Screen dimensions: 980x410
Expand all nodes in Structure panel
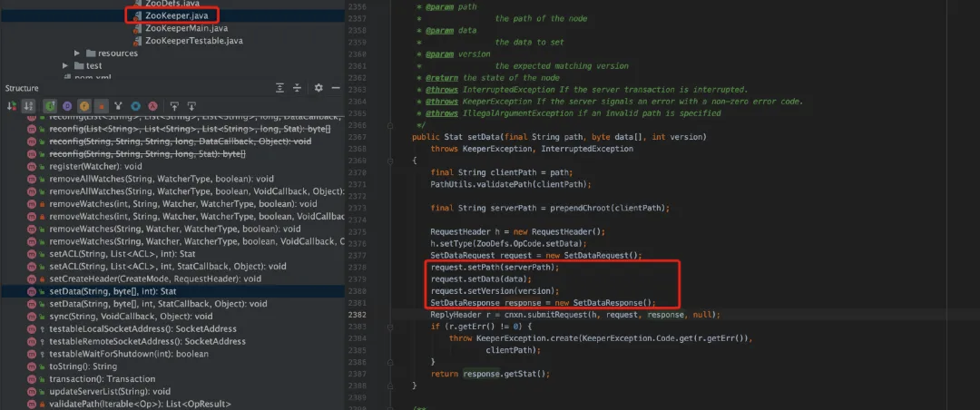pyautogui.click(x=280, y=88)
